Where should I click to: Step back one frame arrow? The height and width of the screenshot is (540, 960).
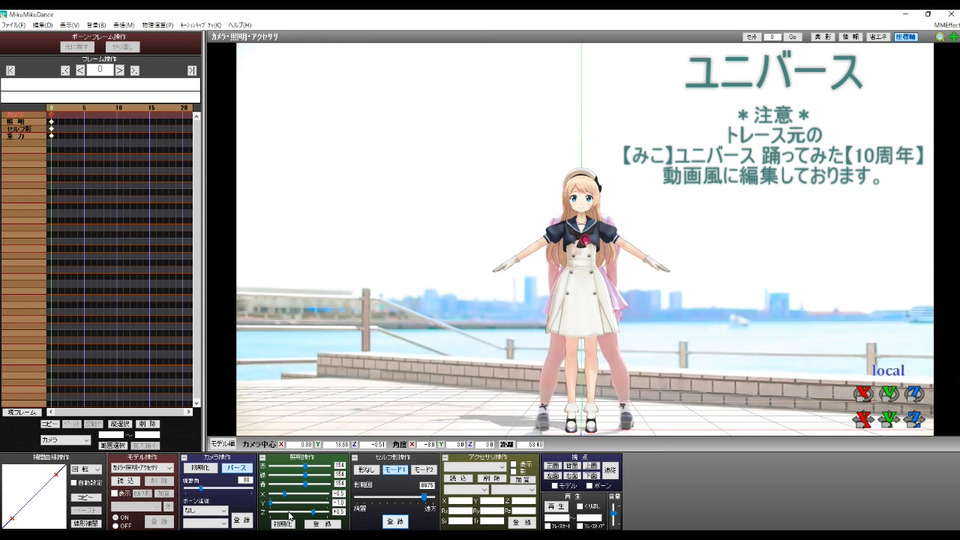pyautogui.click(x=80, y=70)
